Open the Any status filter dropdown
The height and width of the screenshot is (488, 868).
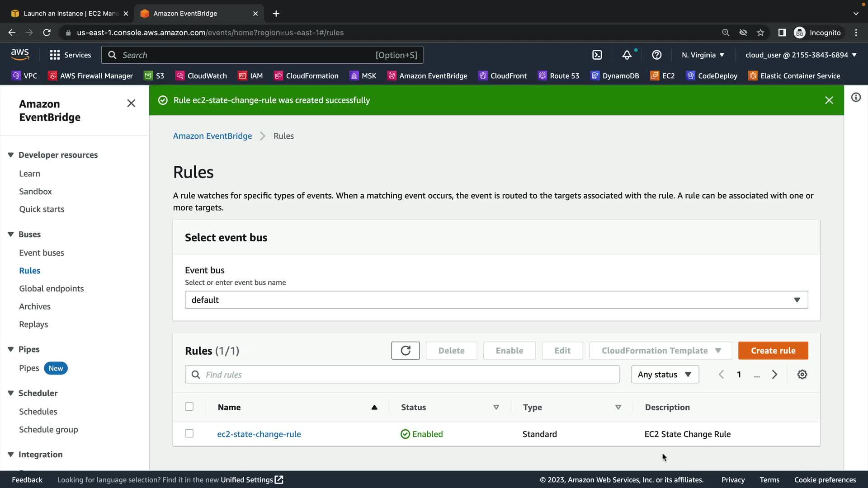tap(665, 375)
